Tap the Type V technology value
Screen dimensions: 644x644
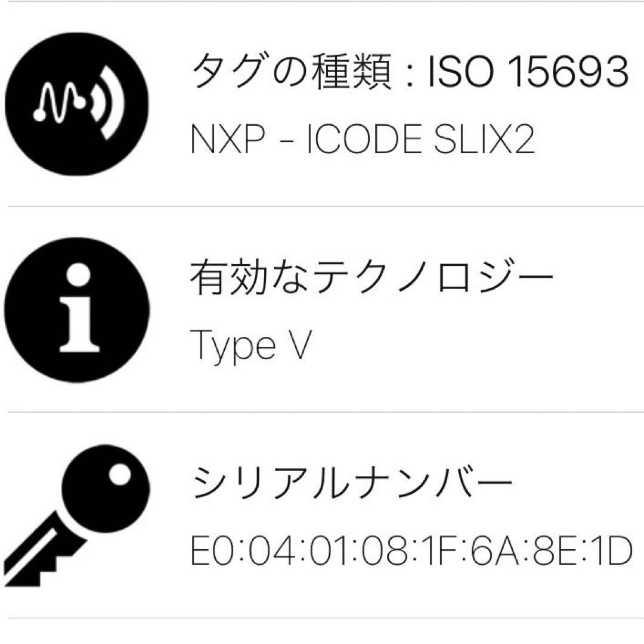250,346
